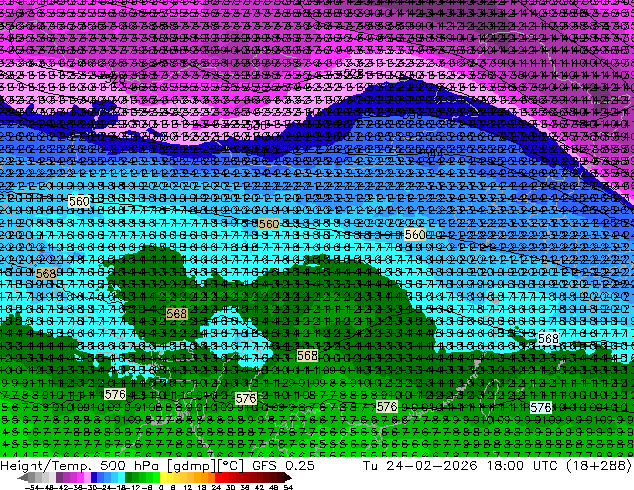Screen dimensions: 634x490
Task: Click the second 576 label from the left
Action: coord(246,399)
